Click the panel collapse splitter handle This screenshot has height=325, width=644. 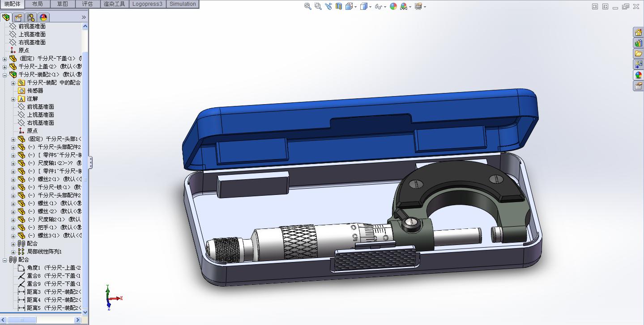pyautogui.click(x=90, y=162)
